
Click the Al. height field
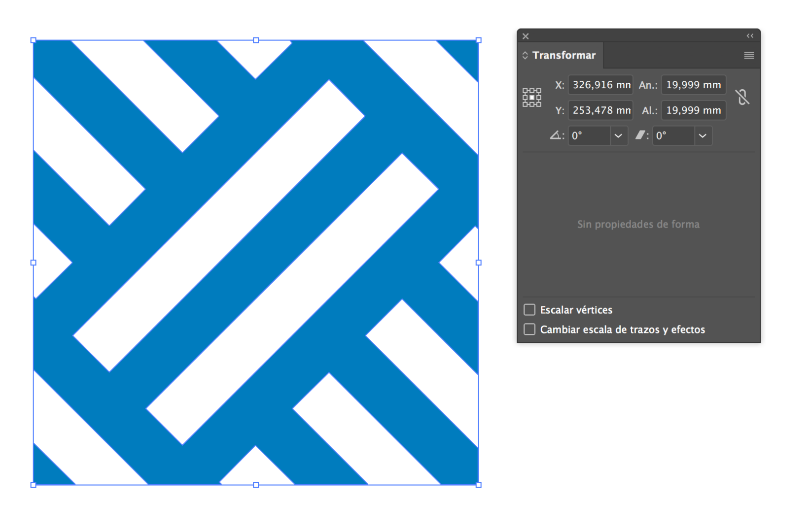694,110
